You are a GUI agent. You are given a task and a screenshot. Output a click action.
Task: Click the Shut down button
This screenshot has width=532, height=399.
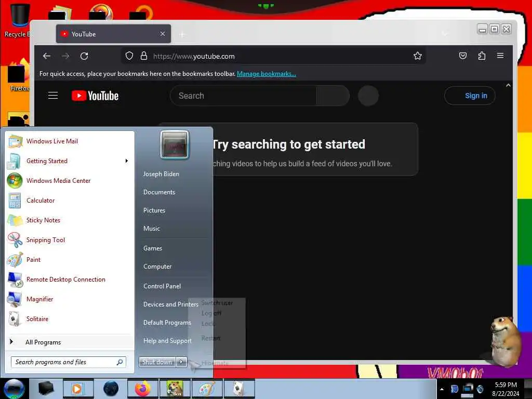coord(157,362)
